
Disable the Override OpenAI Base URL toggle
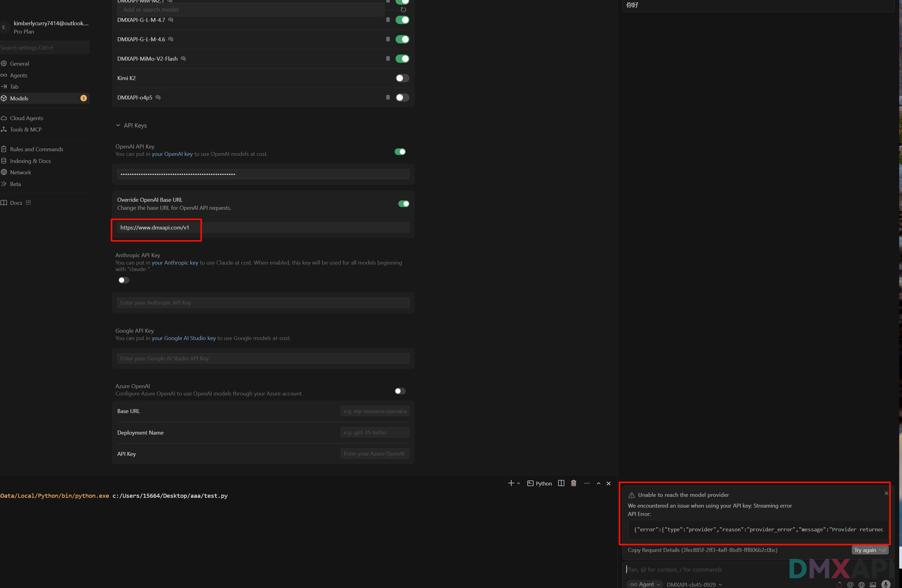[403, 204]
